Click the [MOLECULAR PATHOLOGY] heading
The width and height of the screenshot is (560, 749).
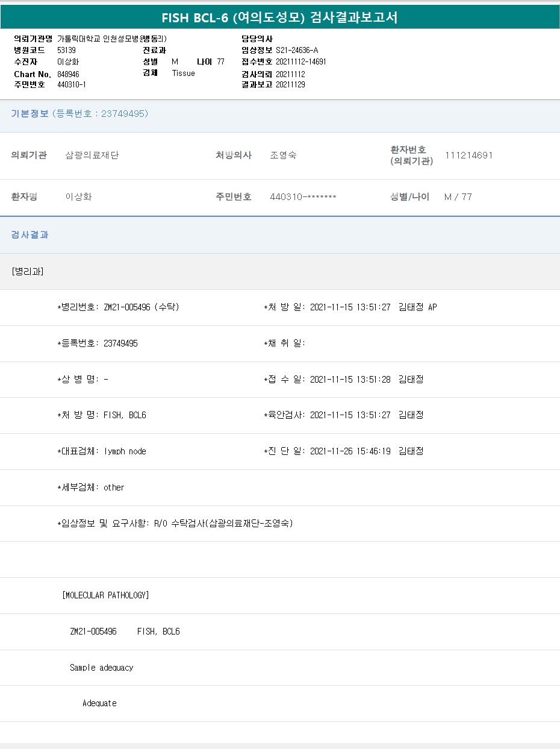[x=105, y=595]
